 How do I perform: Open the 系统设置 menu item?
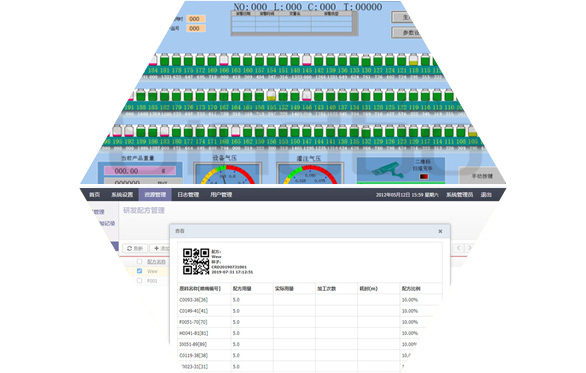(122, 195)
